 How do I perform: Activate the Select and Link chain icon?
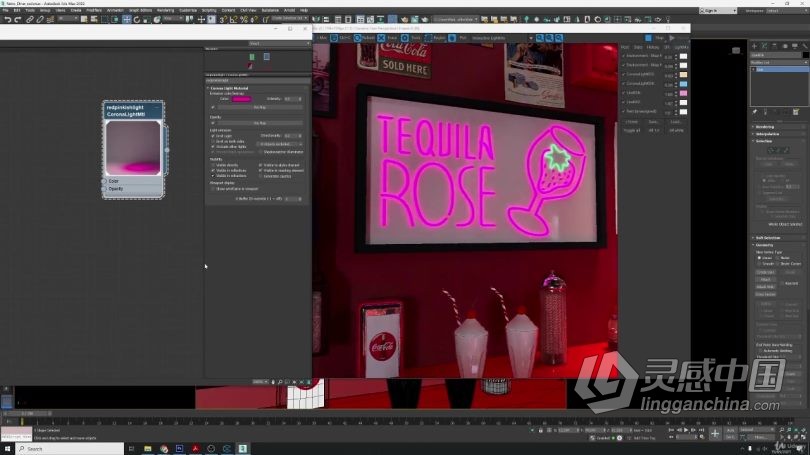[30, 20]
